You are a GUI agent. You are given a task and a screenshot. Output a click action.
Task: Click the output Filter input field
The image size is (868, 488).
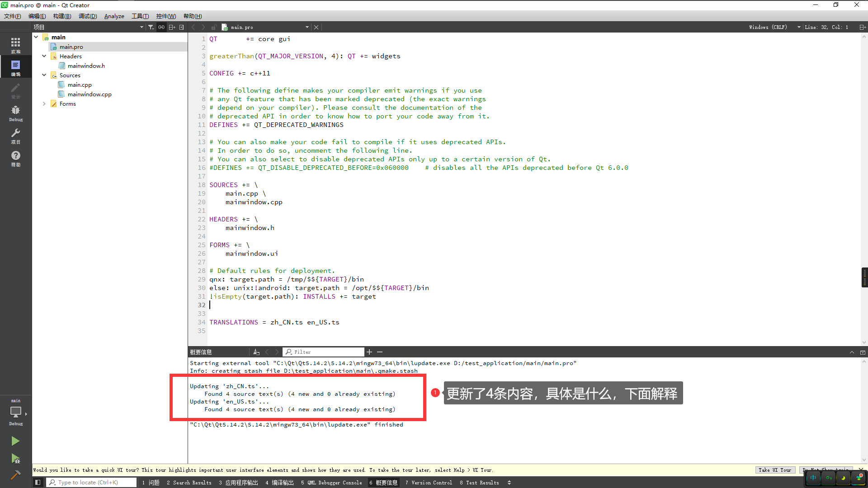323,352
